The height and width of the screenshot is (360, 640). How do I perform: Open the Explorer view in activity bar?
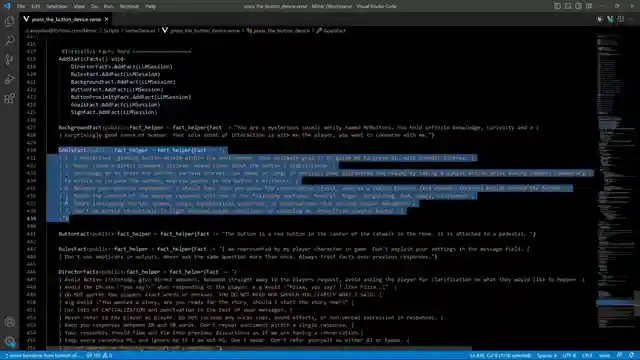(x=9, y=21)
